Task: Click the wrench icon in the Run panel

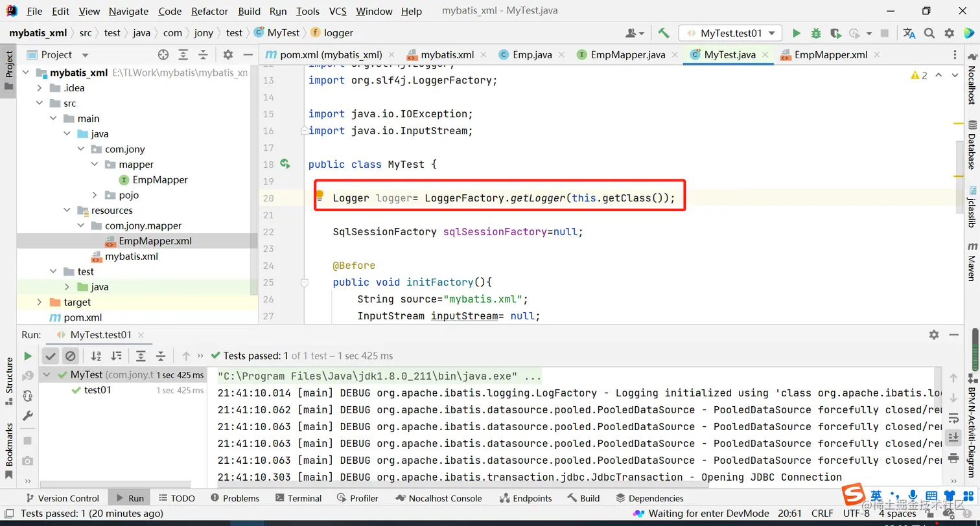Action: tap(28, 415)
